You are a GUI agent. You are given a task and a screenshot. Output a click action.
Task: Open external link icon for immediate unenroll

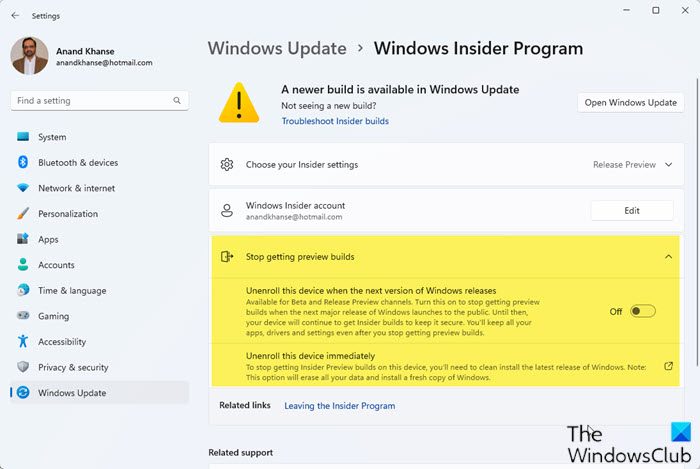pos(668,366)
